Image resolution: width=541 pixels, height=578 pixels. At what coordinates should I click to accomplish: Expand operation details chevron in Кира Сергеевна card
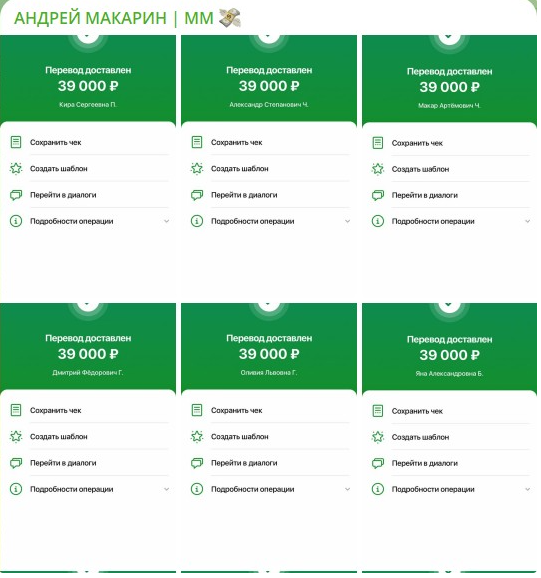click(167, 221)
